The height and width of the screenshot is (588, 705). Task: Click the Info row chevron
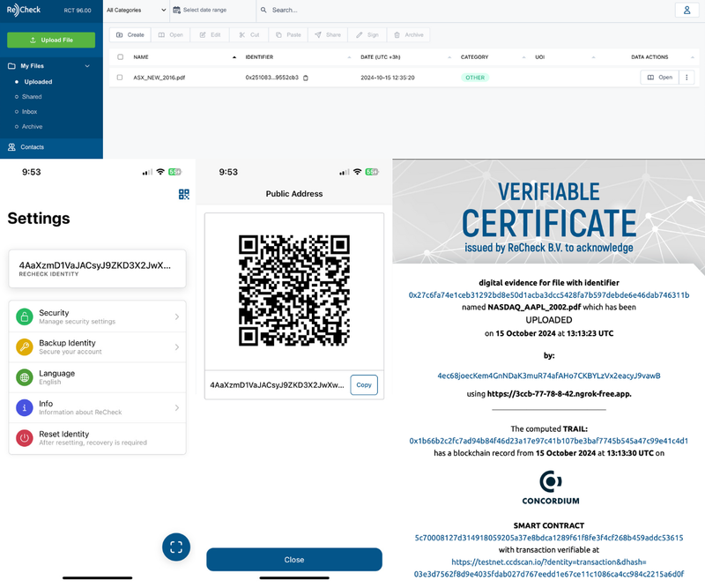[177, 407]
